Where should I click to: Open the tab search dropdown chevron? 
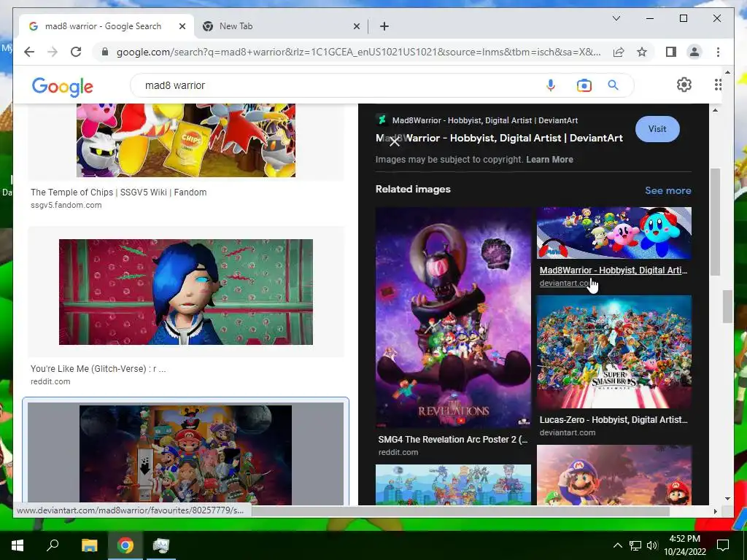pyautogui.click(x=616, y=18)
